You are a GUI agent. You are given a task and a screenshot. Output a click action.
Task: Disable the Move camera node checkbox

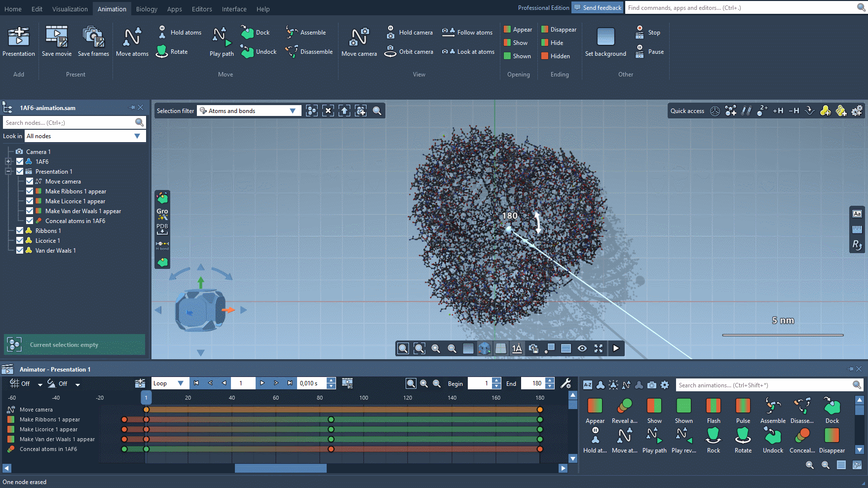pyautogui.click(x=30, y=182)
